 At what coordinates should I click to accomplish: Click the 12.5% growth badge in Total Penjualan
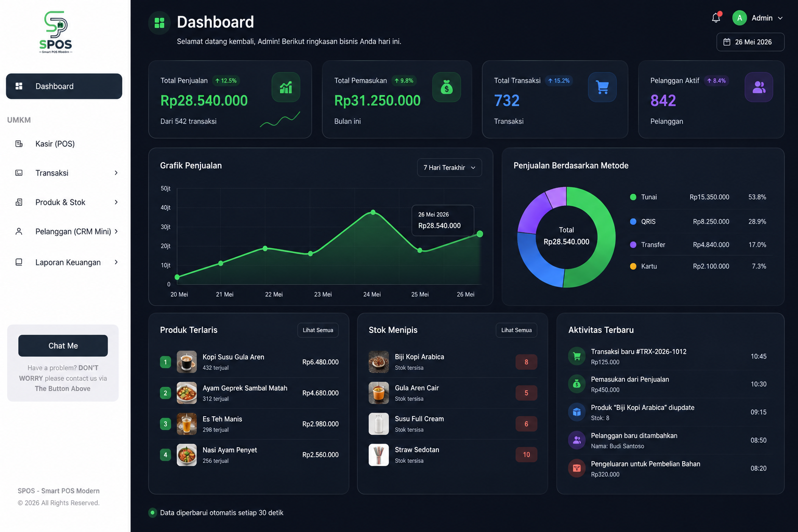tap(226, 81)
